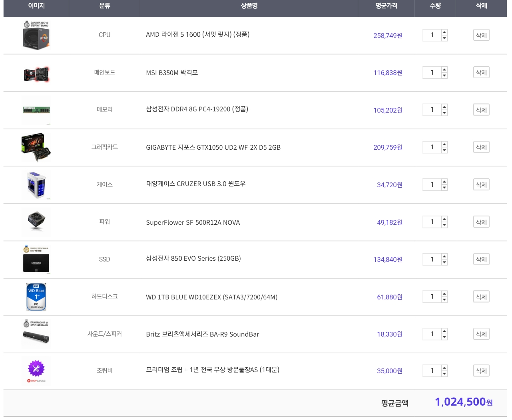Screen dimensions: 512x420
Task: Click the 258,749원 CPU price
Action: click(x=388, y=36)
